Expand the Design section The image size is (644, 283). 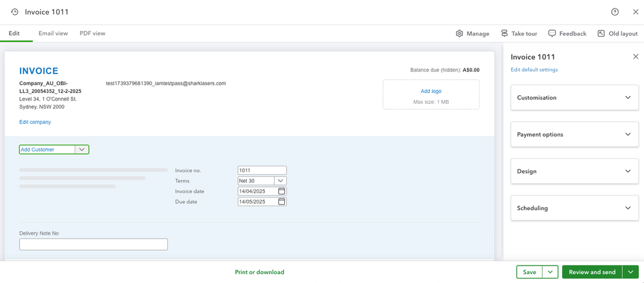click(x=574, y=171)
